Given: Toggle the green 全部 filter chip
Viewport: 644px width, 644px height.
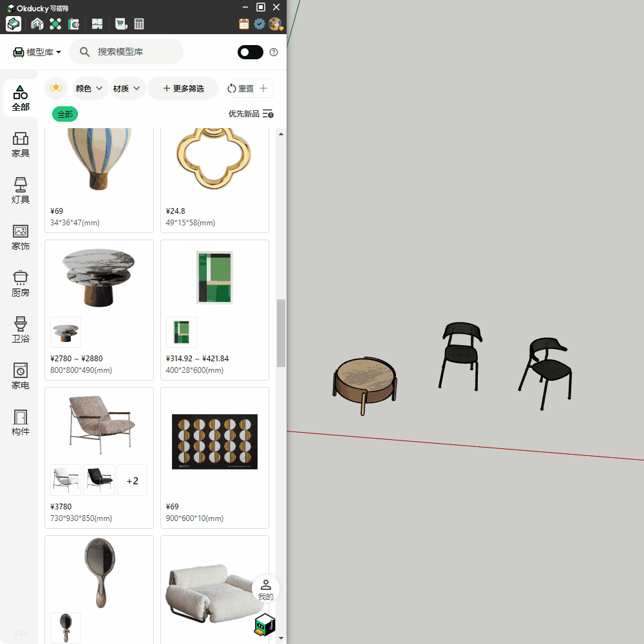Looking at the screenshot, I should coord(65,115).
